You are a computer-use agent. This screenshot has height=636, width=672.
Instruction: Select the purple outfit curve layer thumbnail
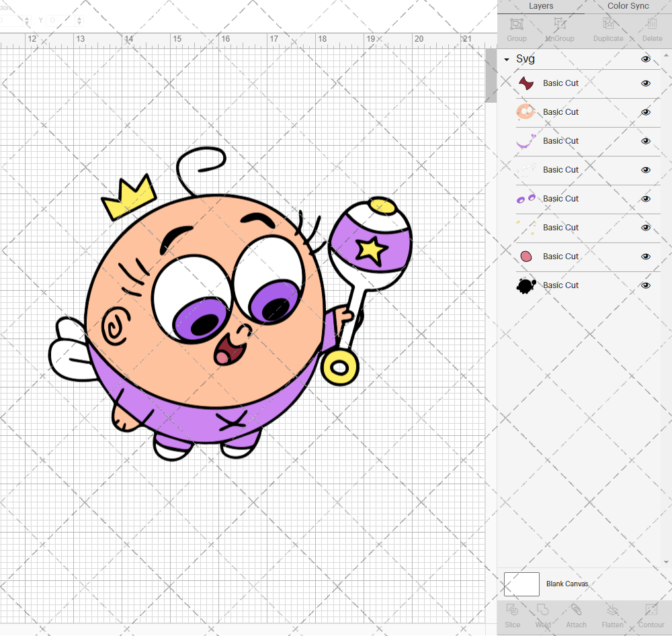526,141
